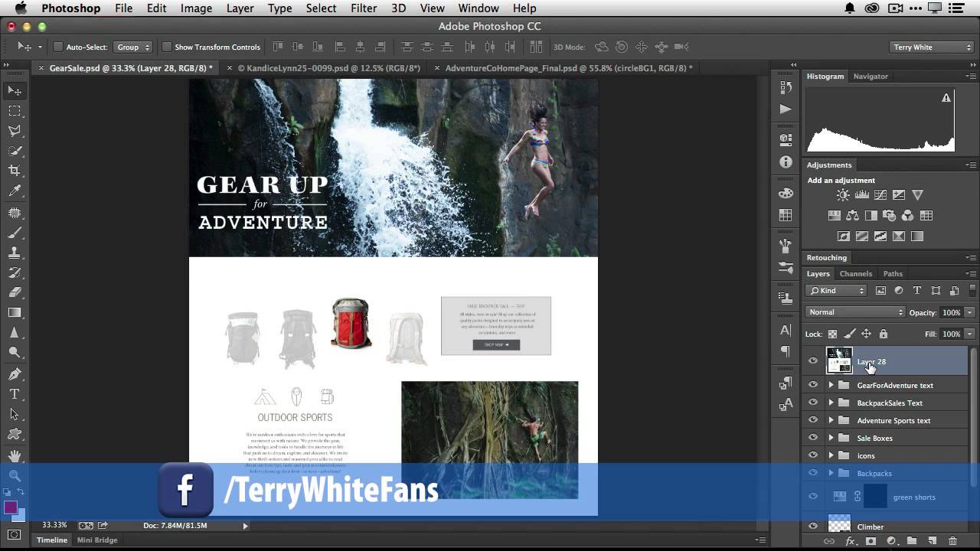
Task: Open the Normal blend mode dropdown
Action: pos(855,312)
